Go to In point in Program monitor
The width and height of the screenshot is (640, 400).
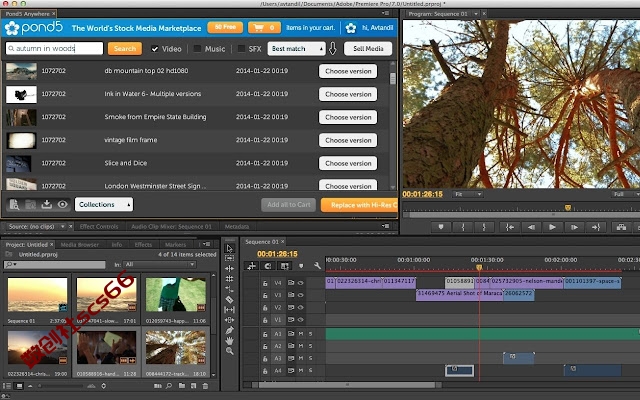509,227
